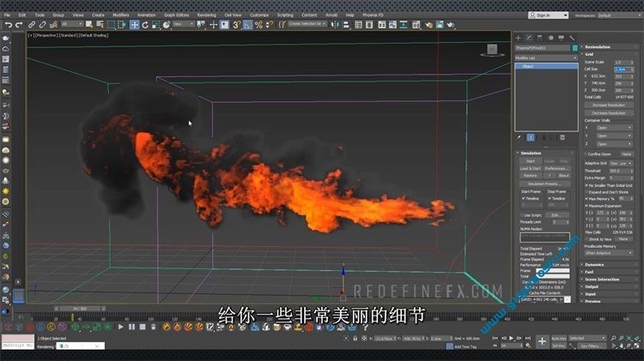Viewport: 644px width, 361px height.
Task: Open the Container Walls Z dropdown
Action: (614, 144)
